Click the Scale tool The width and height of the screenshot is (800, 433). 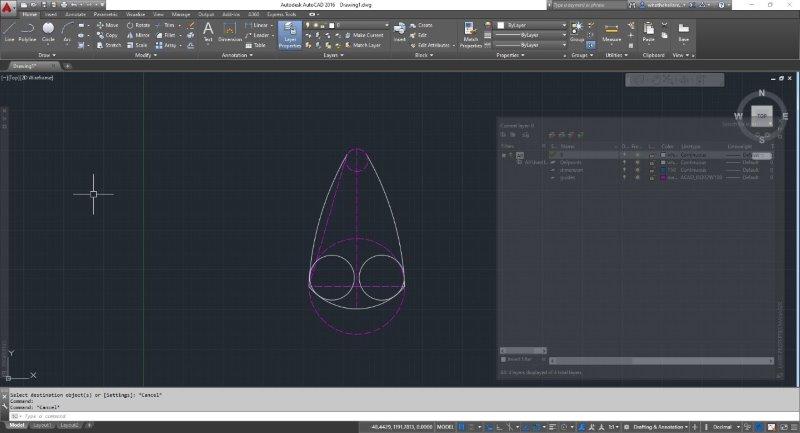[137, 45]
